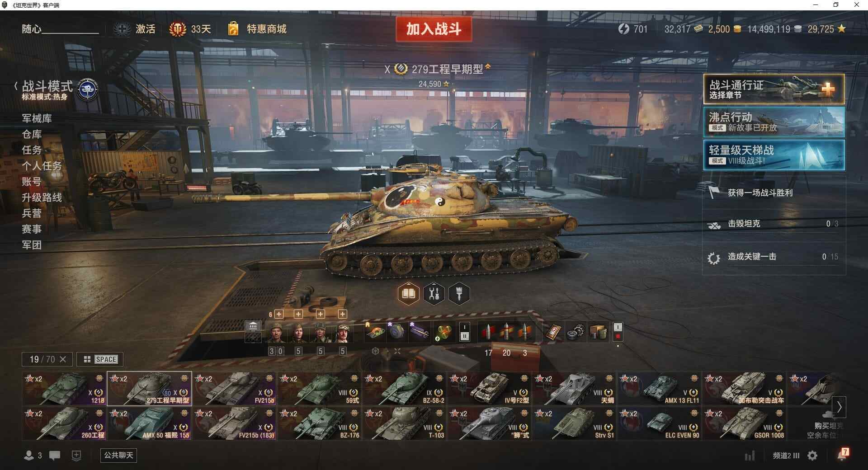Open the barracks building icon beside the crew
868x470 pixels.
point(253,326)
